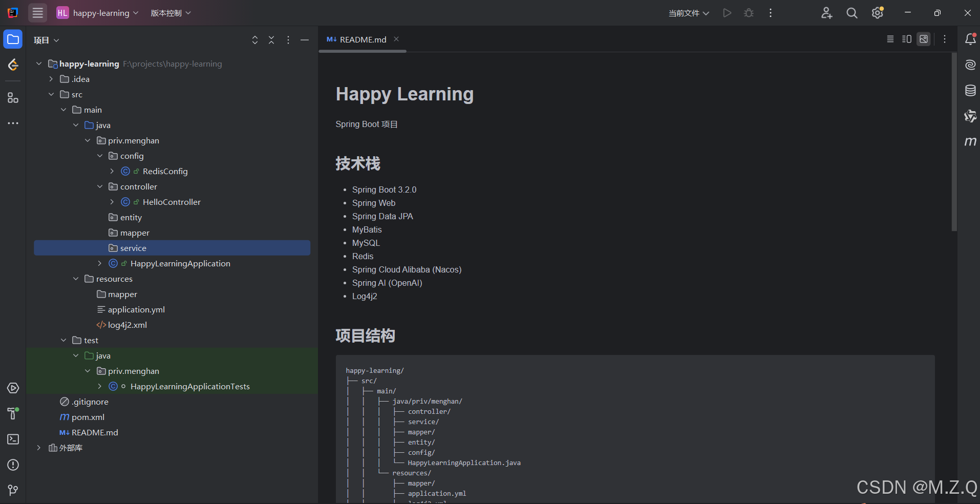980x504 pixels.
Task: Enable split editor and preview layout
Action: pyautogui.click(x=907, y=39)
